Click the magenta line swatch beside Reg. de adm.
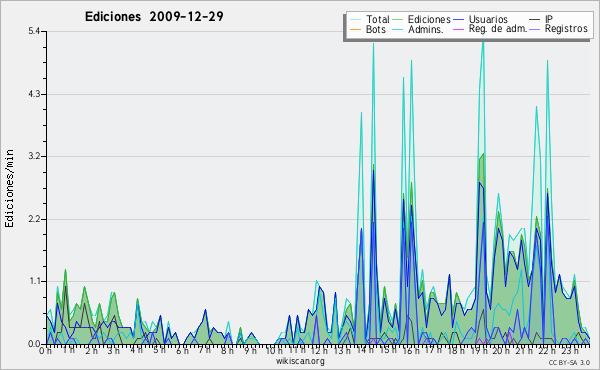Image resolution: width=600 pixels, height=370 pixels. coord(458,29)
